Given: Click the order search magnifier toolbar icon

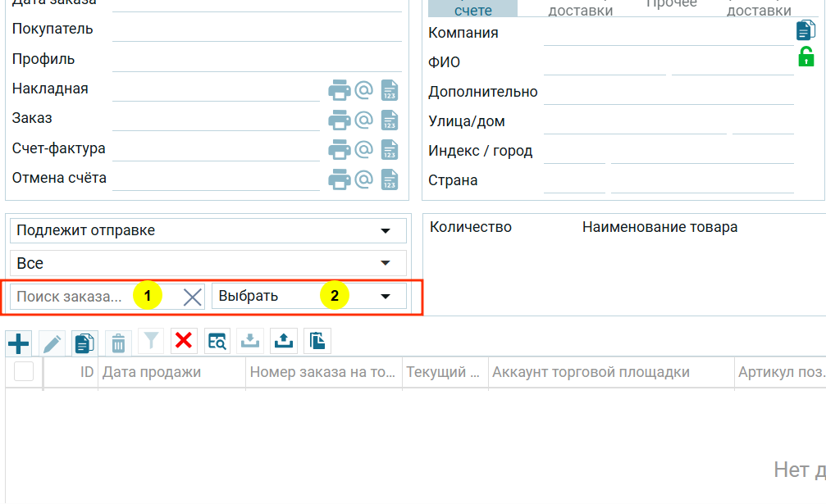Looking at the screenshot, I should 217,342.
